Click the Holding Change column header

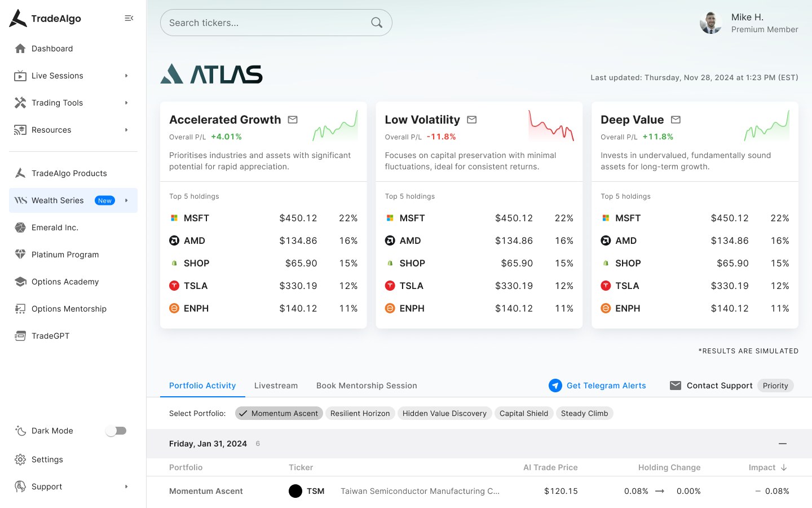click(x=669, y=467)
